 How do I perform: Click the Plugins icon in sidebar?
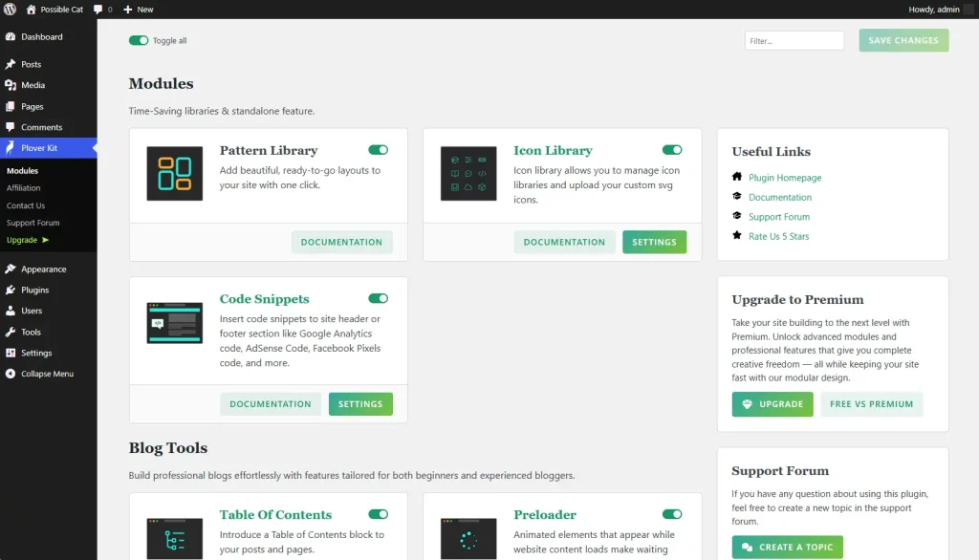(11, 291)
